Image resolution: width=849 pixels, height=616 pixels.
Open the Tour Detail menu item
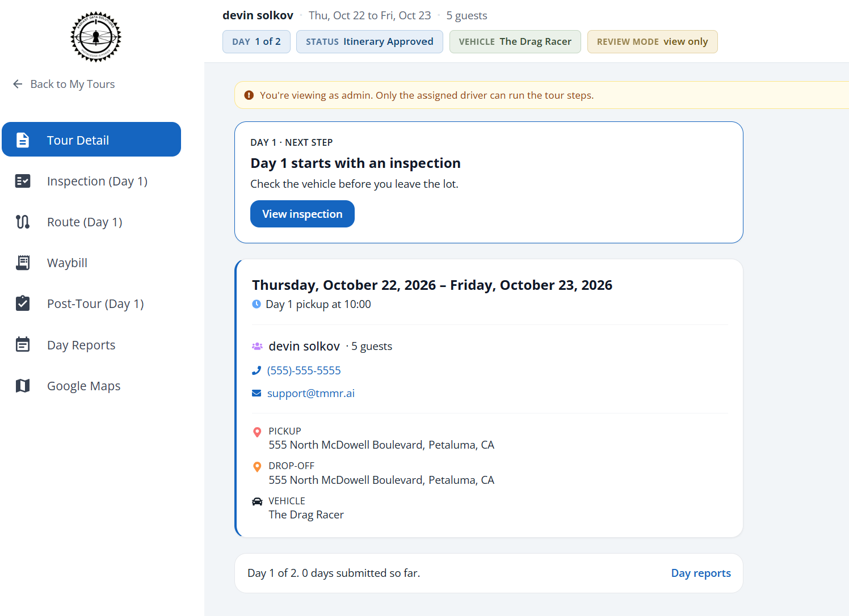pos(91,140)
